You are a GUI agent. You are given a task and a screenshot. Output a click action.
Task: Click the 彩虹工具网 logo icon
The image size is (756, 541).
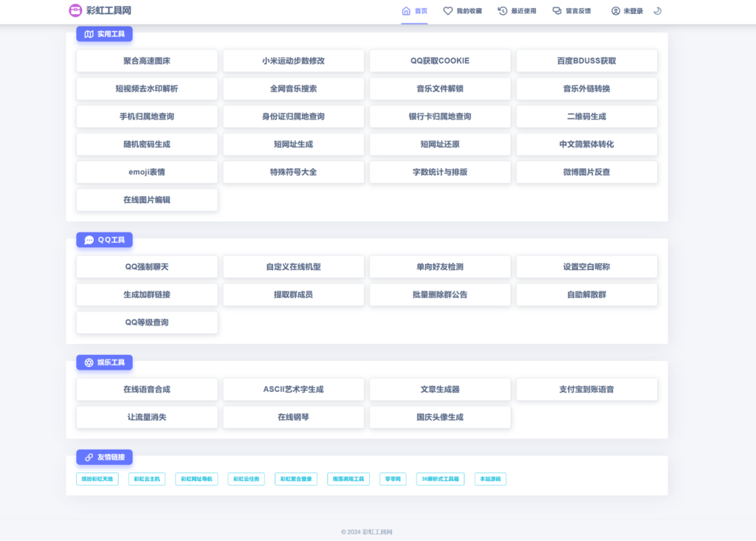click(75, 10)
